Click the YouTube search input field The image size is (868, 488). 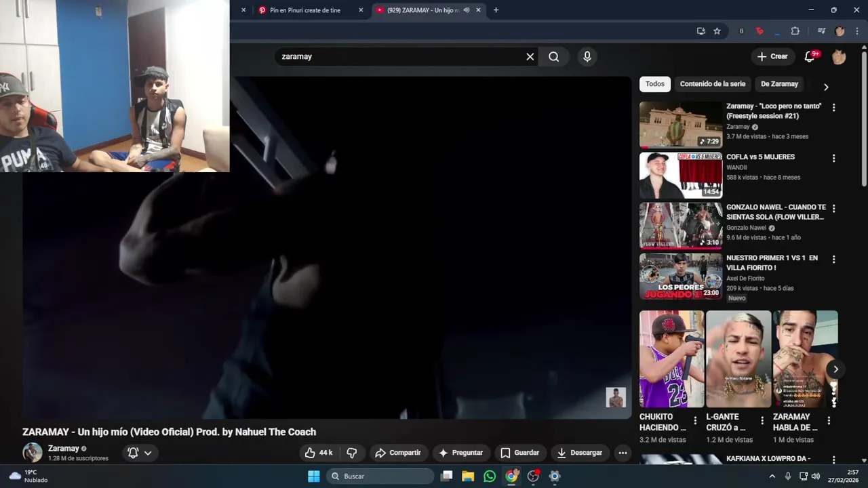coord(399,57)
